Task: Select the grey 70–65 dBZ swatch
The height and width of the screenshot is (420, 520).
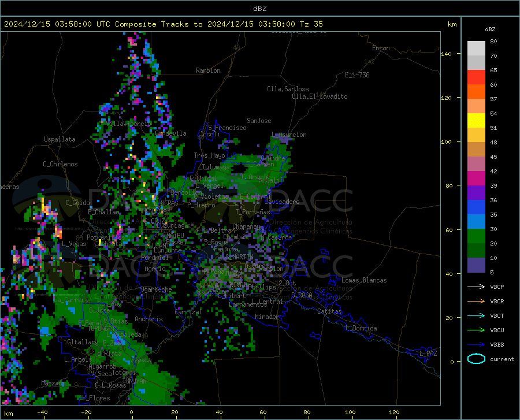Action: 476,62
